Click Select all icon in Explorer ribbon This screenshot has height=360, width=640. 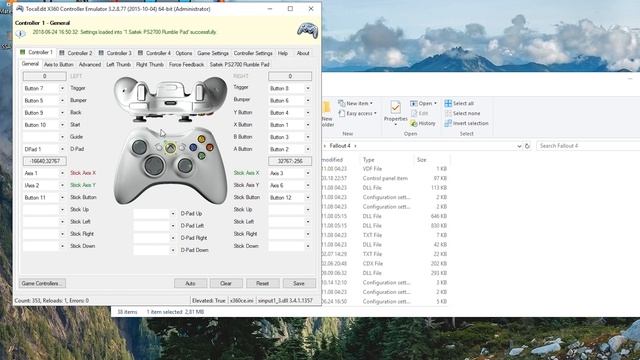click(448, 103)
